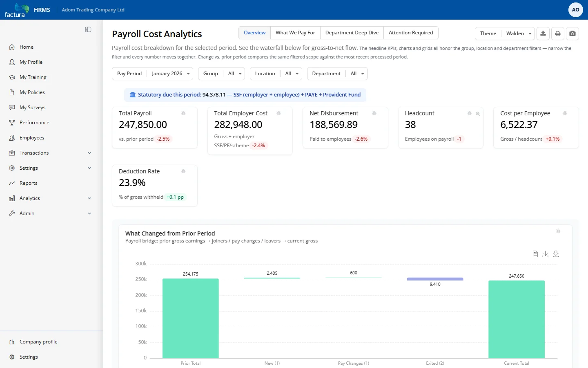Open the Location filter dropdown

(x=276, y=74)
